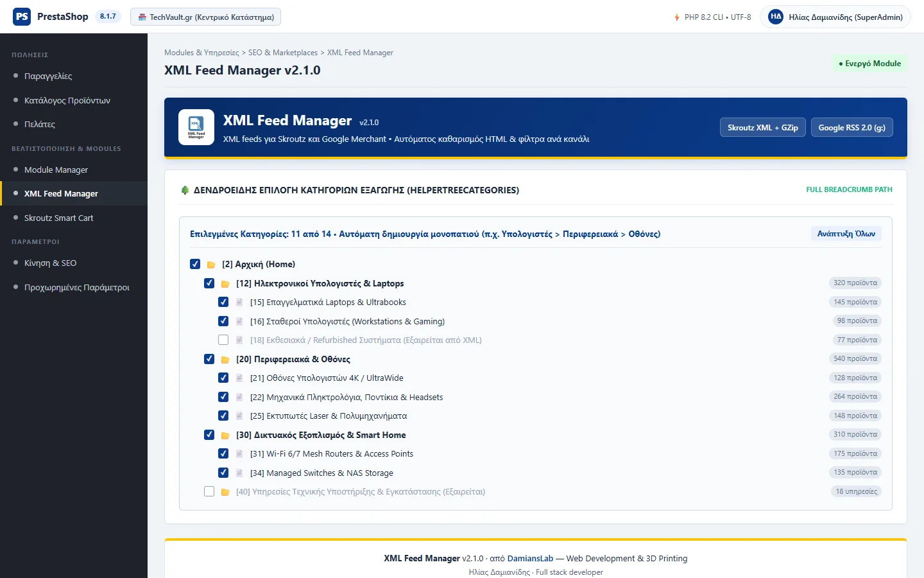Click folder icon of [30] Δικτυακός Εξοπλισμός

(225, 435)
